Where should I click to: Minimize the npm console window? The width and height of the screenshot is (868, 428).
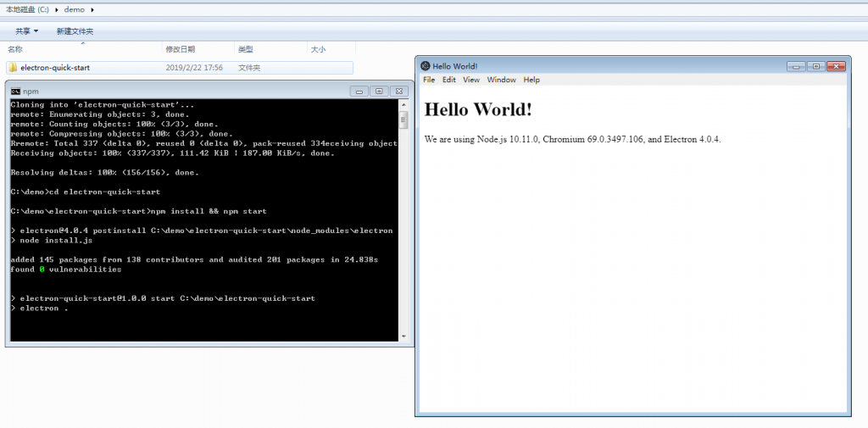pos(359,92)
